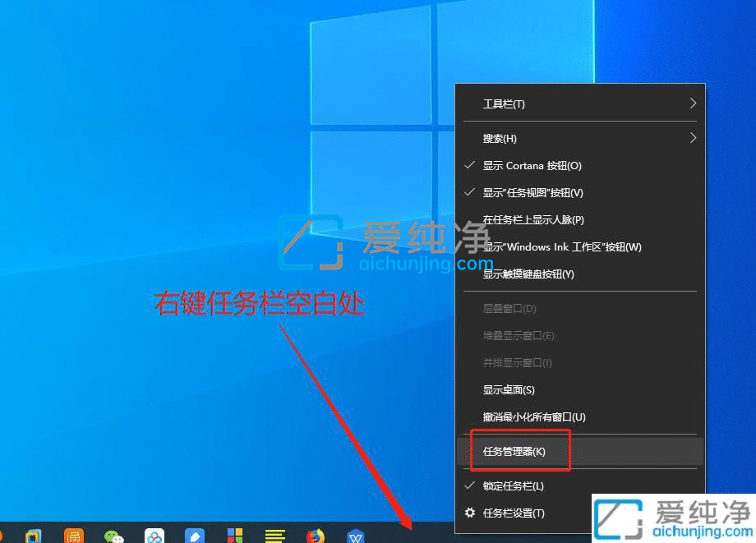Expand the 工具栏 submenu

(503, 104)
